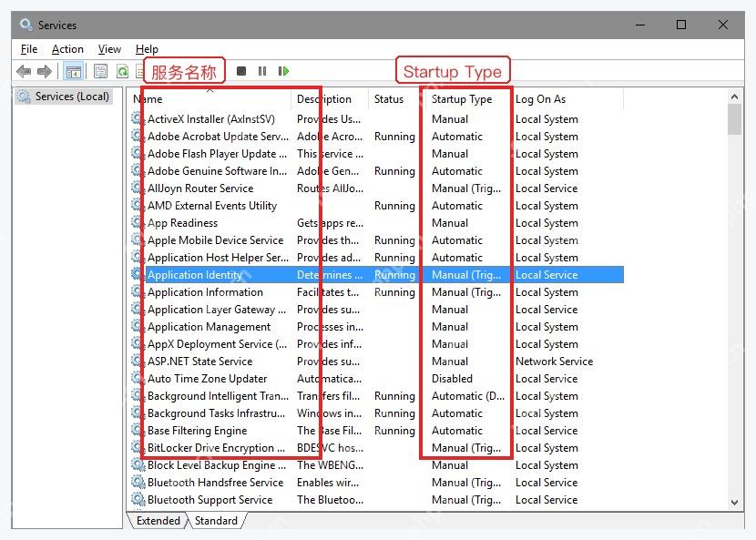Click the Services window title magnifier icon
The image size is (756, 540).
click(x=26, y=24)
